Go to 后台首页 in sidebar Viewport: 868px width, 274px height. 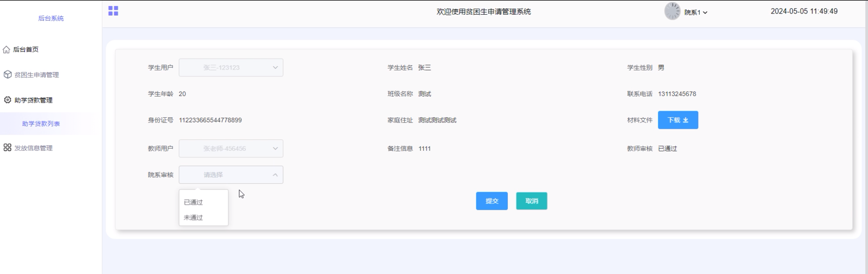click(x=25, y=49)
